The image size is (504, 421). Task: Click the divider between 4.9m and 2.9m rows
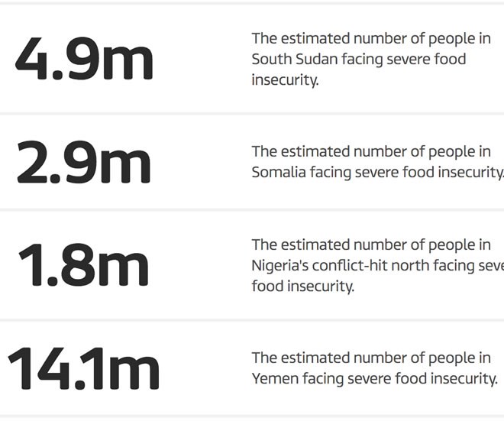tap(252, 114)
